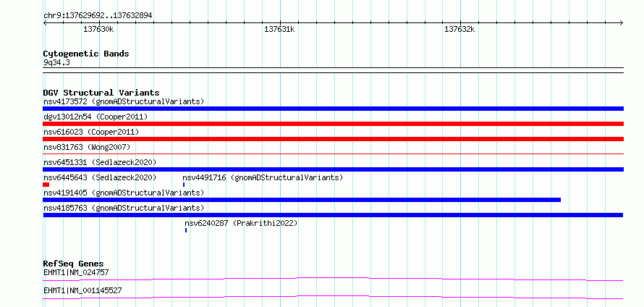Open the nsv831763 (Wong2007) label
644x307 pixels.
pos(87,147)
